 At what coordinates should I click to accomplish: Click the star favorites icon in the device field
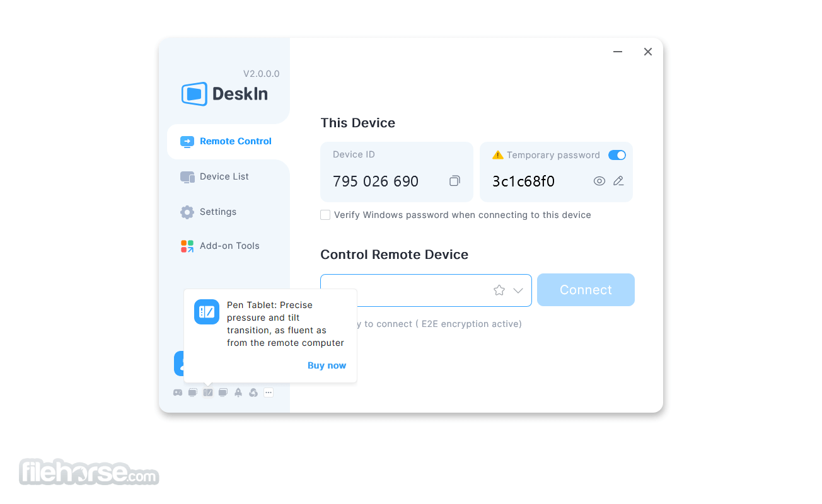pyautogui.click(x=499, y=290)
